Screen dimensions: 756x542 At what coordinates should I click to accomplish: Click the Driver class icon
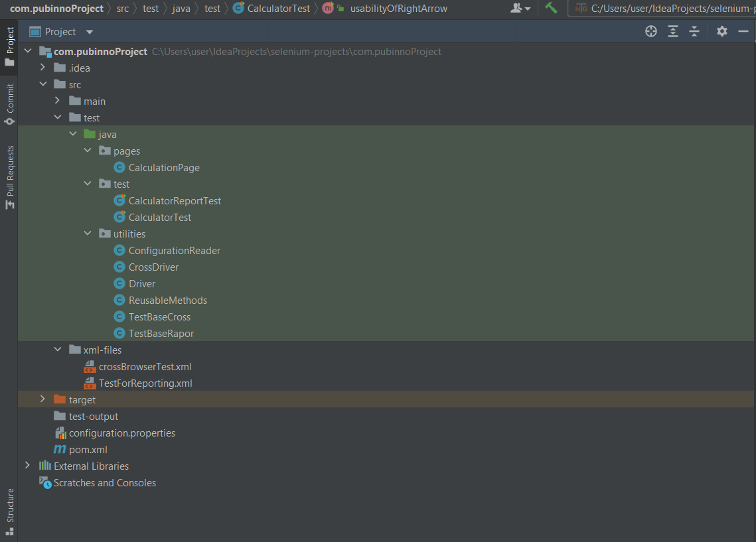[x=119, y=283]
